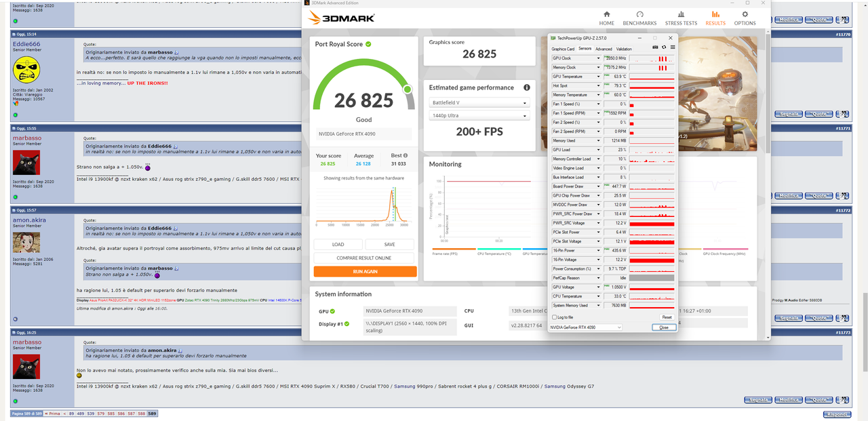Open the RESULTS icon in 3DMark
The width and height of the screenshot is (868, 421).
(x=715, y=14)
